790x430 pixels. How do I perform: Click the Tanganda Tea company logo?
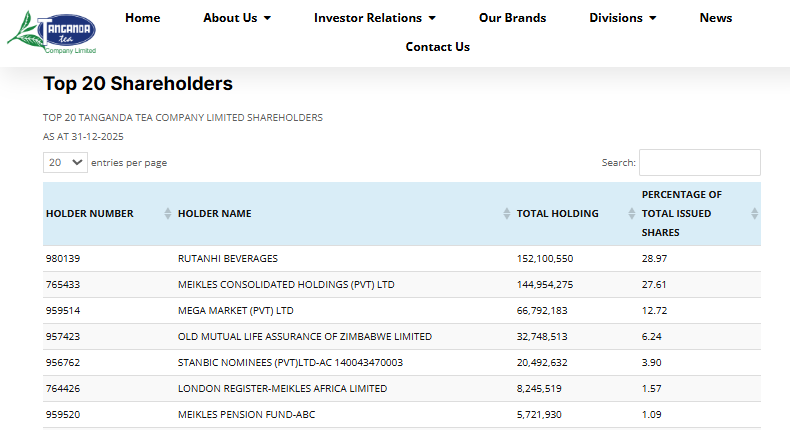51,32
